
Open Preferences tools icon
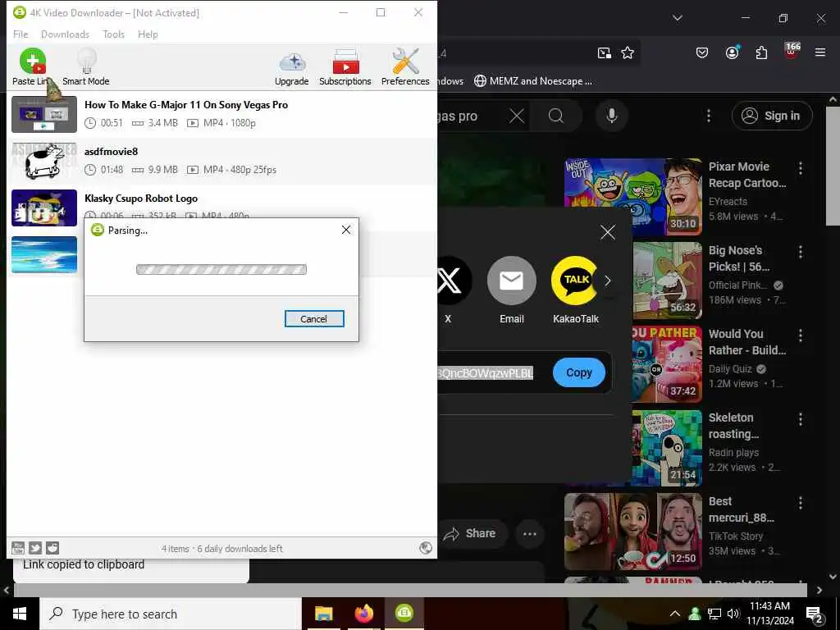405,67
